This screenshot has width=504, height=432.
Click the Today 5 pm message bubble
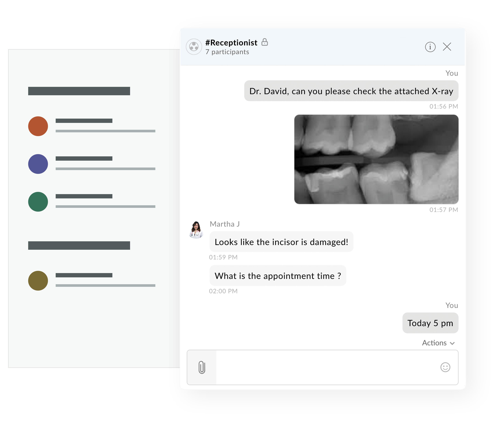[430, 323]
